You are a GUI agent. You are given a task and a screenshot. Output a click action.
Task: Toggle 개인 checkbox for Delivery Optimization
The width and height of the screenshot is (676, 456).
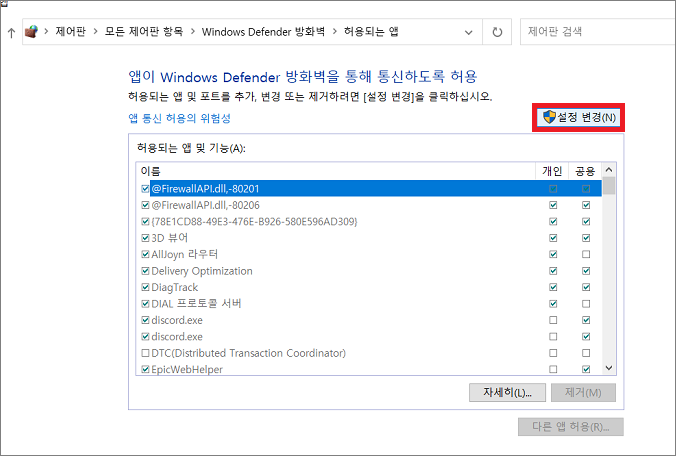(x=553, y=271)
